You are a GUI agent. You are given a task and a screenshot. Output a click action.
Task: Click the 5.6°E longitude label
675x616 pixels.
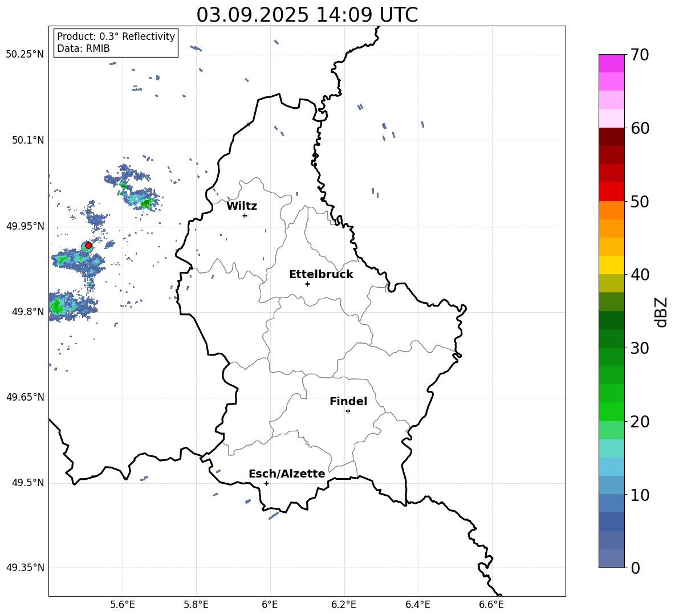click(123, 605)
